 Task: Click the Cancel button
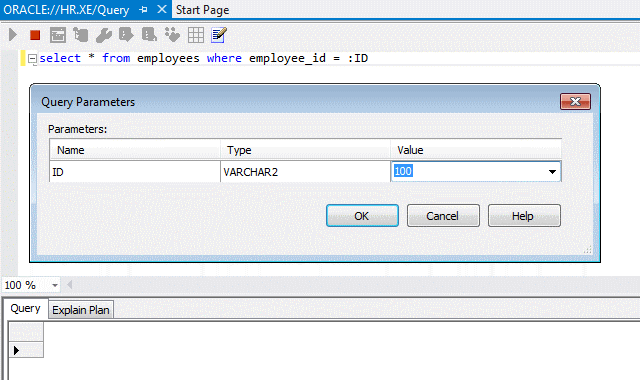coord(443,216)
